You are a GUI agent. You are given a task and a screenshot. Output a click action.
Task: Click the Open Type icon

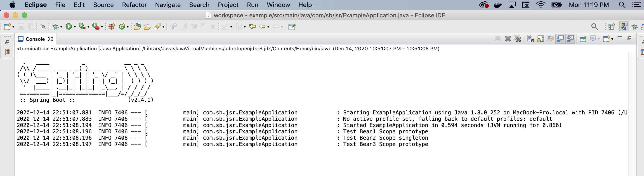point(137,26)
